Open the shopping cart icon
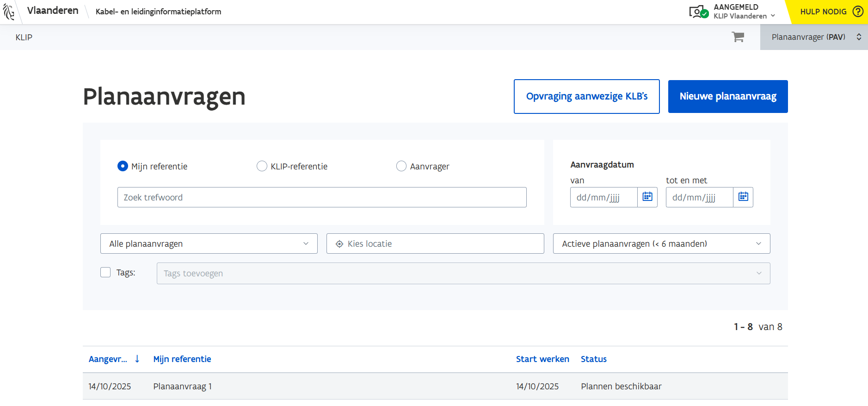Screen dimensions: 868x406 738,37
